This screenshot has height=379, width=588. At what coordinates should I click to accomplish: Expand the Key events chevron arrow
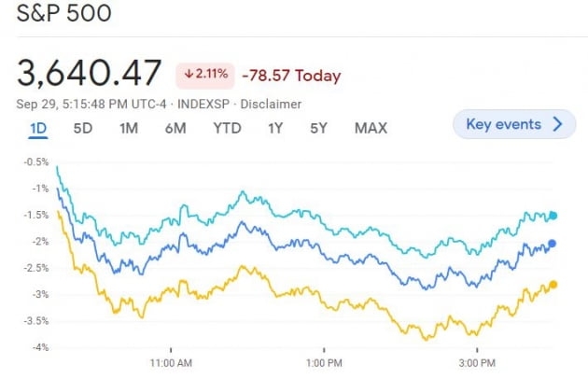558,124
